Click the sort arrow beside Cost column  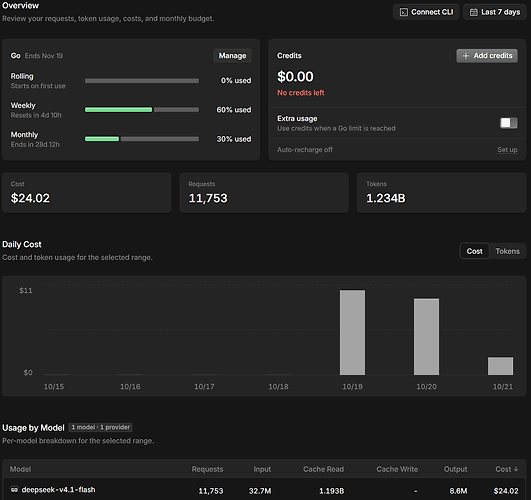516,469
